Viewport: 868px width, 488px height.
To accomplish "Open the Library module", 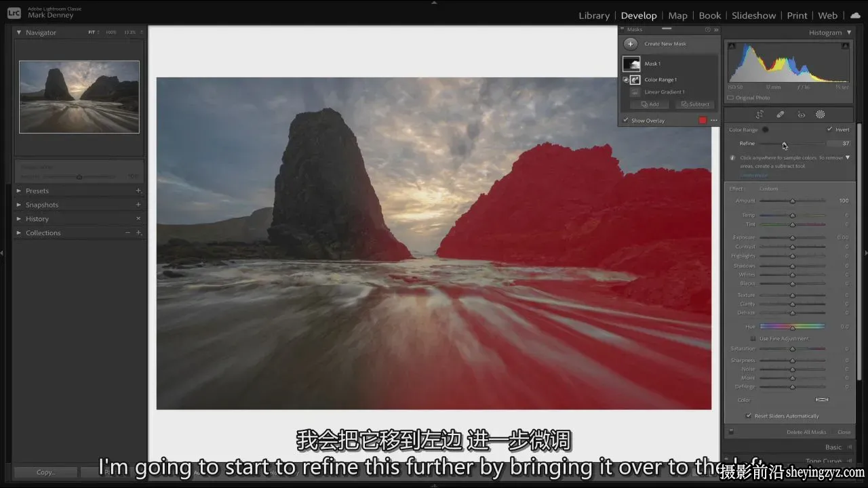I will (x=594, y=16).
